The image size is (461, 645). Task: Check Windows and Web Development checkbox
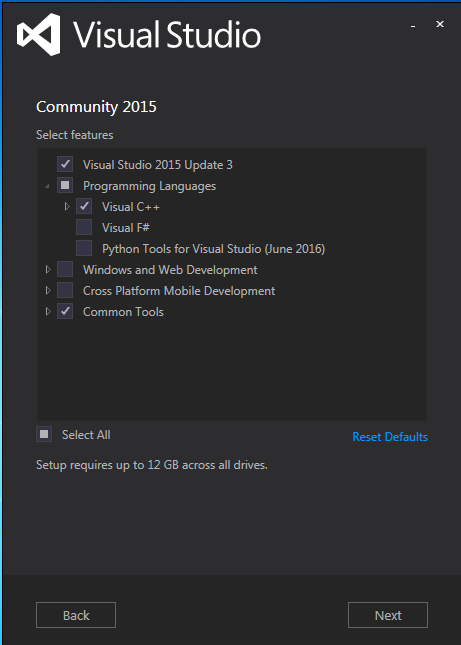click(65, 269)
